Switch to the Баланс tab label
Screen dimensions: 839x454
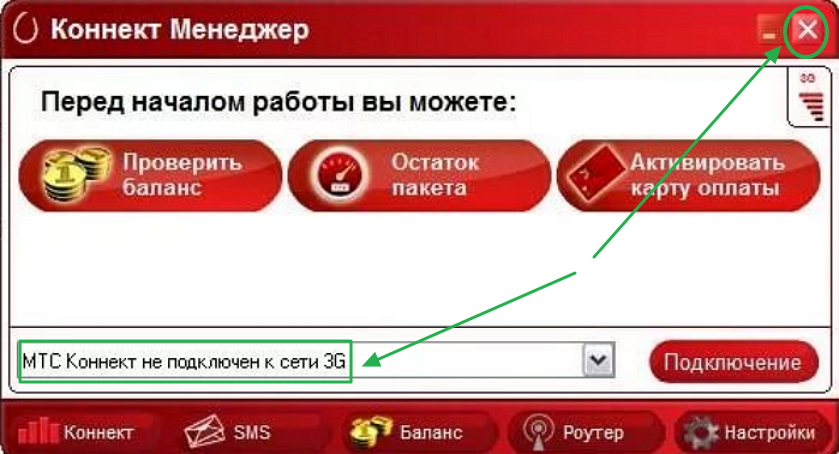(431, 432)
